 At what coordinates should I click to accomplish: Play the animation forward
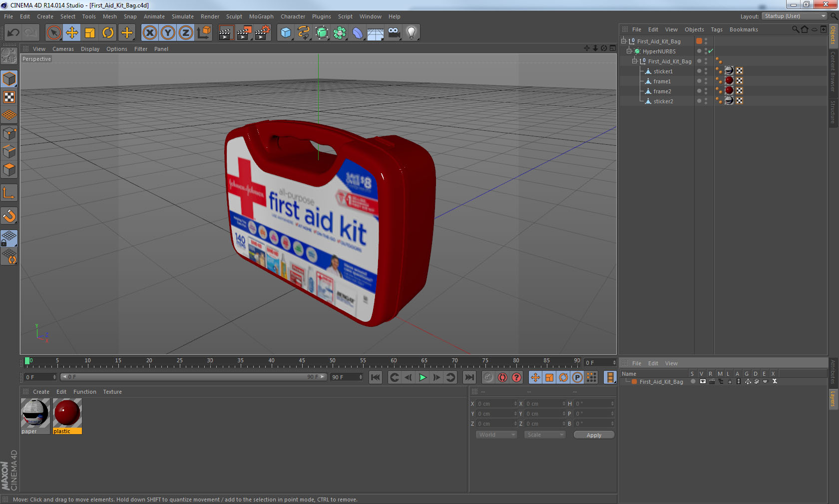422,377
